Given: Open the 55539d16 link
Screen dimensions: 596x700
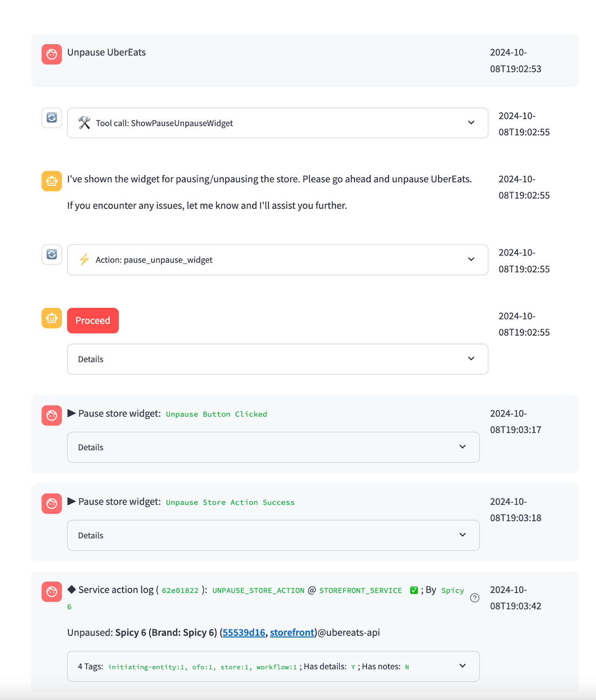Looking at the screenshot, I should (x=244, y=633).
